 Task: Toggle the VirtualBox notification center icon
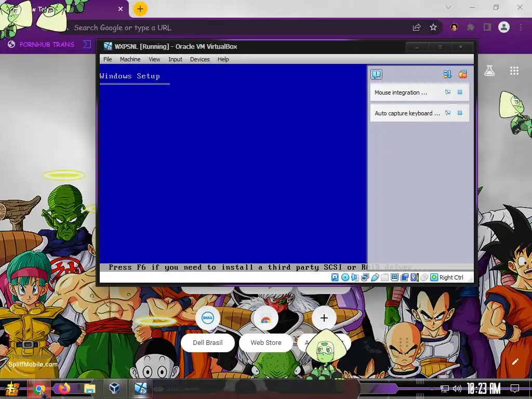coord(376,74)
